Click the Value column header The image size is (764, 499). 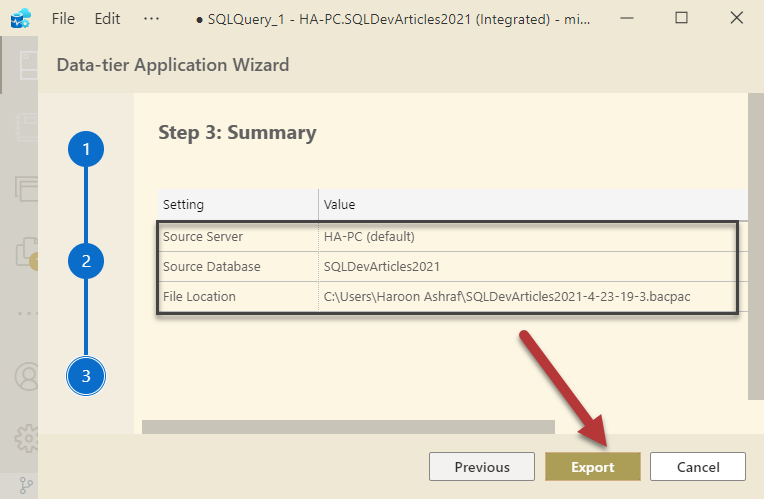(x=339, y=204)
